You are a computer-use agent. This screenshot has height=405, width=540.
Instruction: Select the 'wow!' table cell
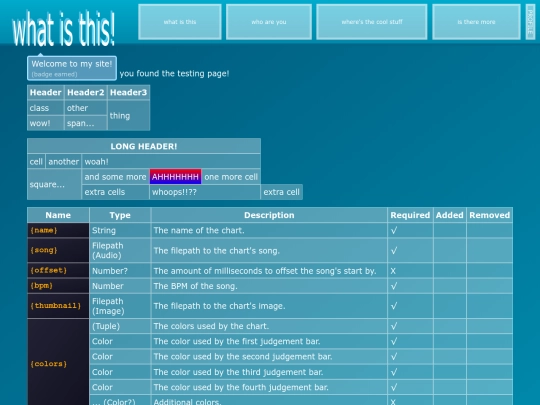pos(45,123)
